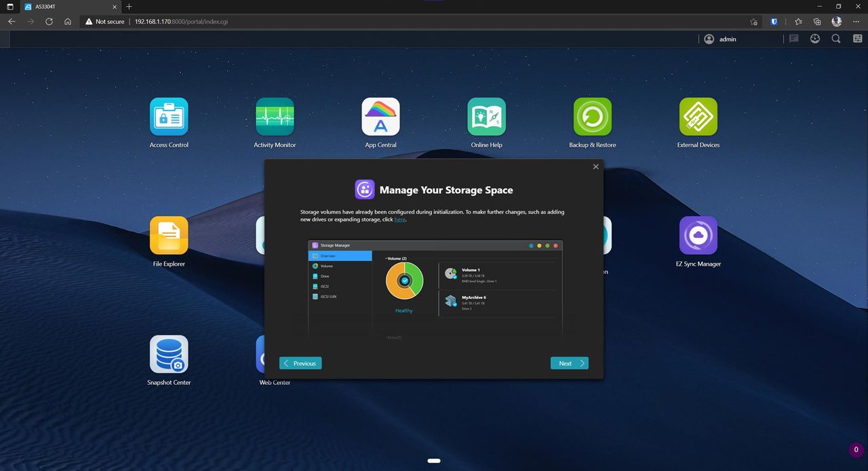The image size is (868, 471).
Task: Click the purple notification badge showing 0
Action: click(856, 449)
